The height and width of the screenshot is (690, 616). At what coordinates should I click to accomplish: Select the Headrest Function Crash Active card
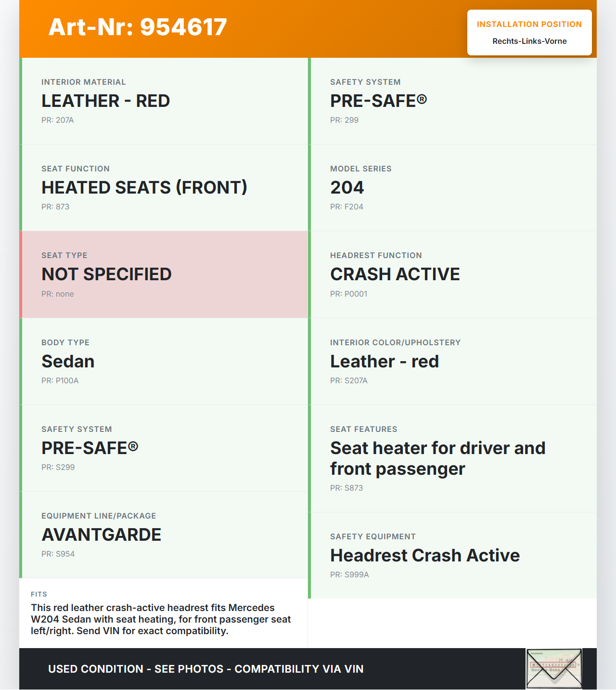click(453, 274)
